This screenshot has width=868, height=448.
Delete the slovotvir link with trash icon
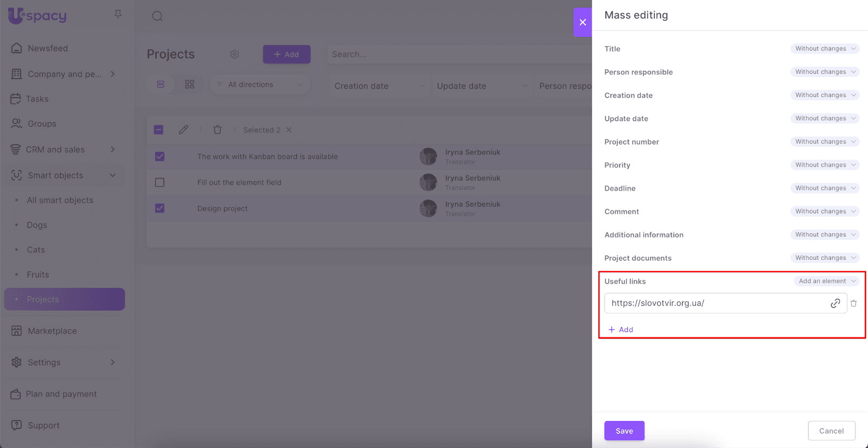point(853,303)
